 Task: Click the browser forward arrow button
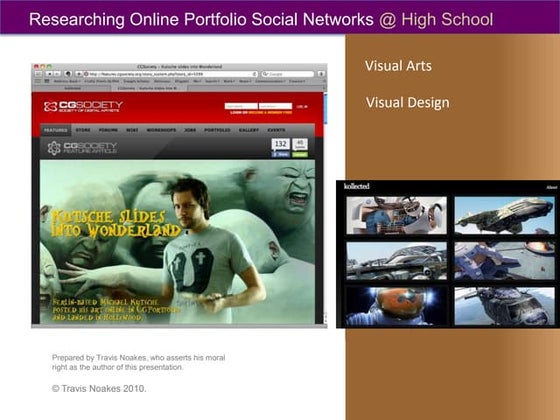pos(57,74)
